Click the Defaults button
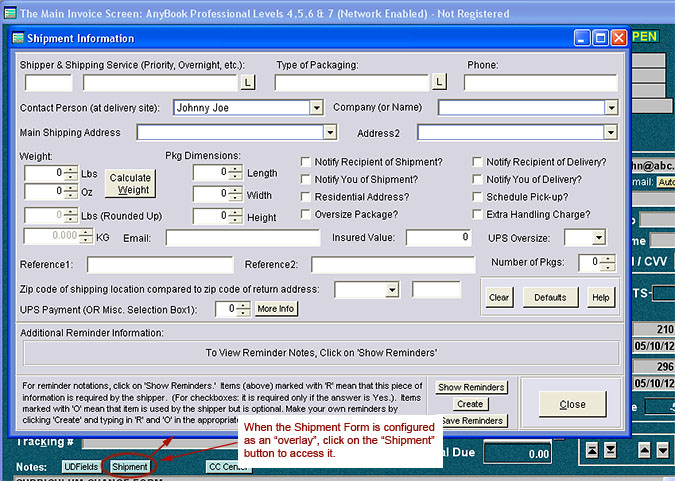Viewport: 675px width, 481px height. point(550,298)
